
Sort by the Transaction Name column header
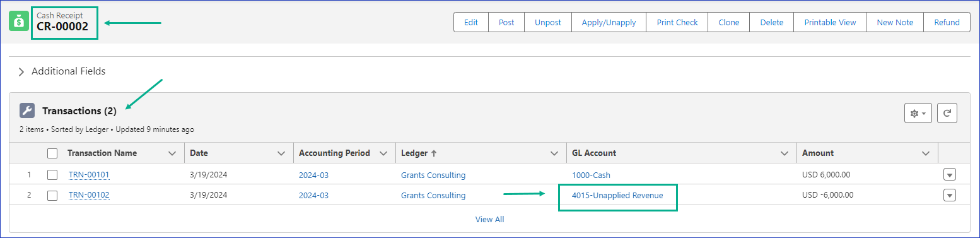(102, 153)
